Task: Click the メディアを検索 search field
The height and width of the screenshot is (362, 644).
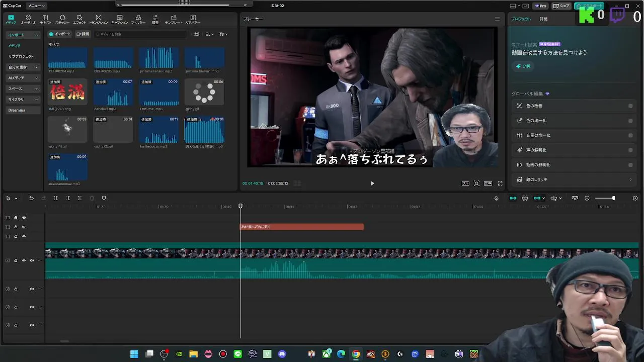Action: click(x=141, y=34)
